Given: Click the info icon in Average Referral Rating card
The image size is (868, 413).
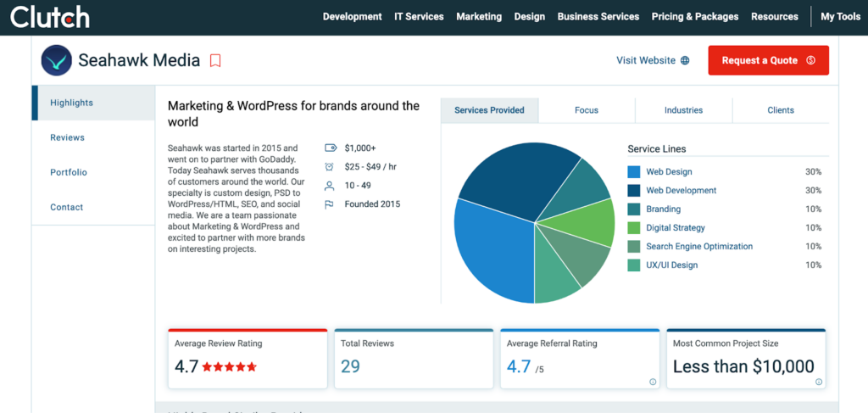Looking at the screenshot, I should click(x=652, y=382).
